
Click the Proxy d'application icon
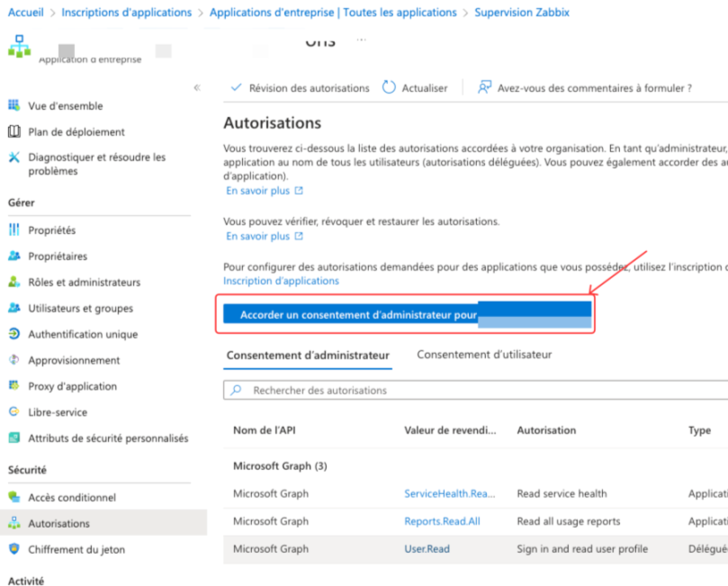13,386
